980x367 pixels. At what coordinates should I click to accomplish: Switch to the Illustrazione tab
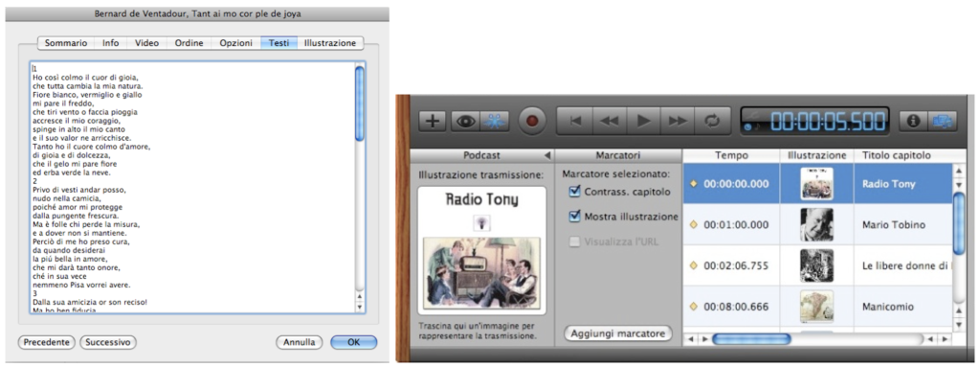[329, 43]
